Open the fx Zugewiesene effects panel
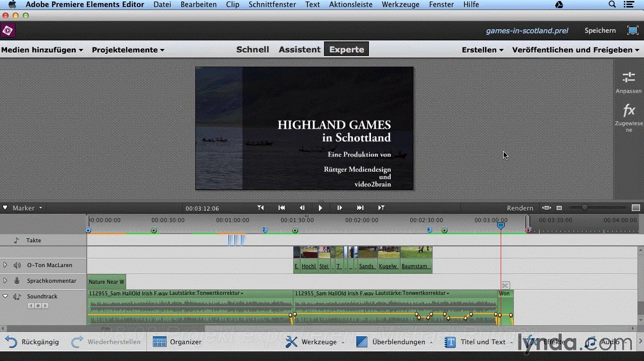The width and height of the screenshot is (644, 361). [629, 119]
